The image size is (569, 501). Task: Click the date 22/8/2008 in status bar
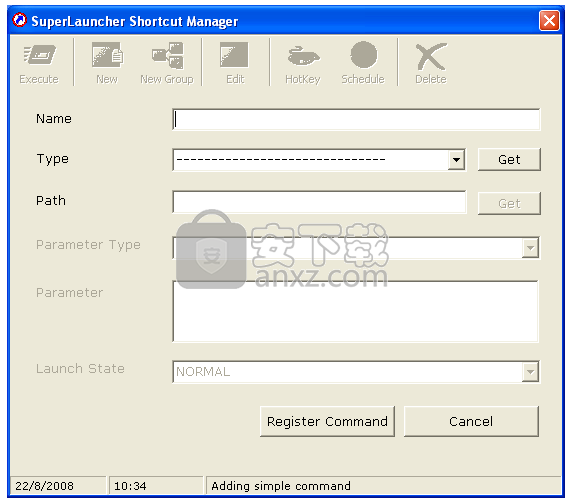click(x=44, y=486)
